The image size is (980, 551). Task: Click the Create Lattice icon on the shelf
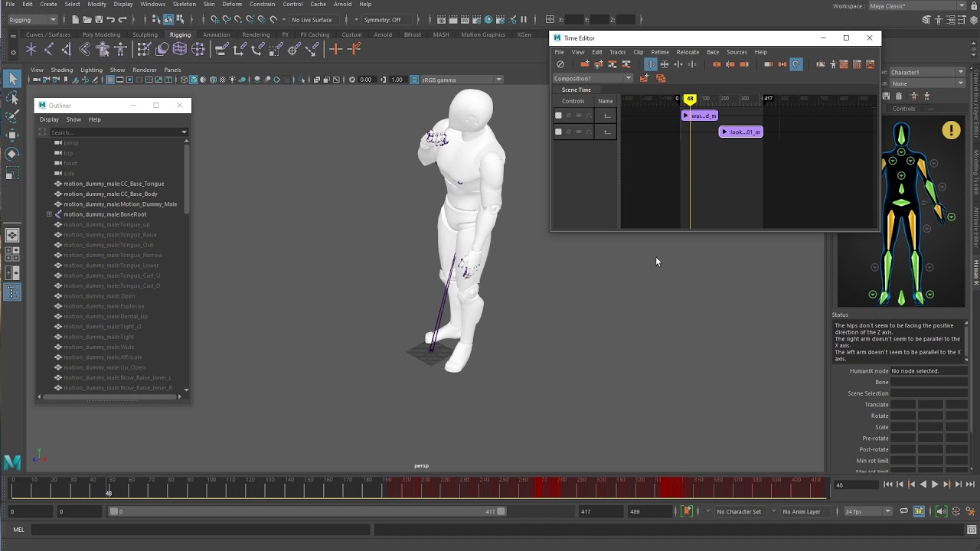coord(180,50)
